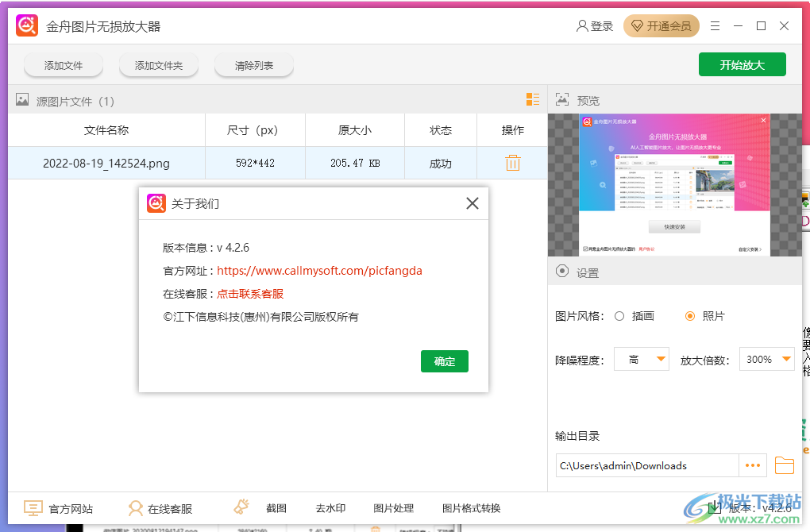Browse the output directory with the three dots
The width and height of the screenshot is (810, 532).
753,465
